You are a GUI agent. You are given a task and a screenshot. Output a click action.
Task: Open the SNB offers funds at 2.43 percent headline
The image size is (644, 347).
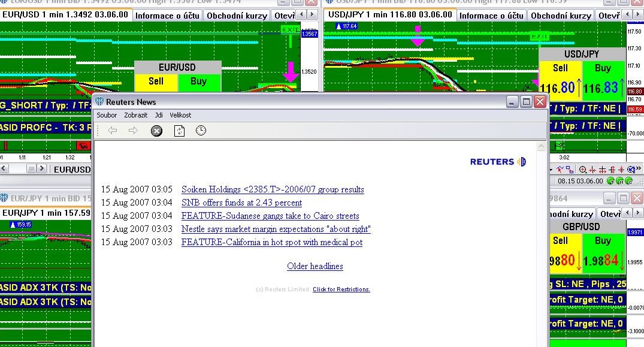(x=241, y=203)
